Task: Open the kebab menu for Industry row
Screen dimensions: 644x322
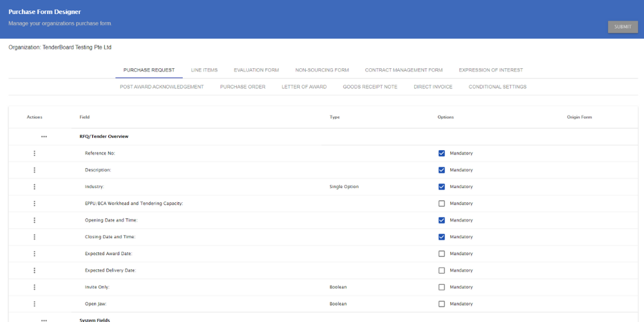Action: click(x=35, y=187)
